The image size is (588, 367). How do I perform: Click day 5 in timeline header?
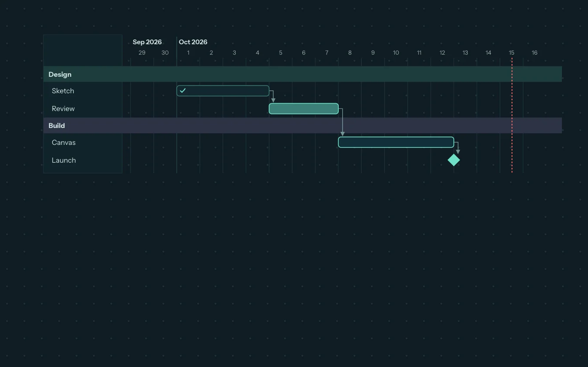point(281,53)
